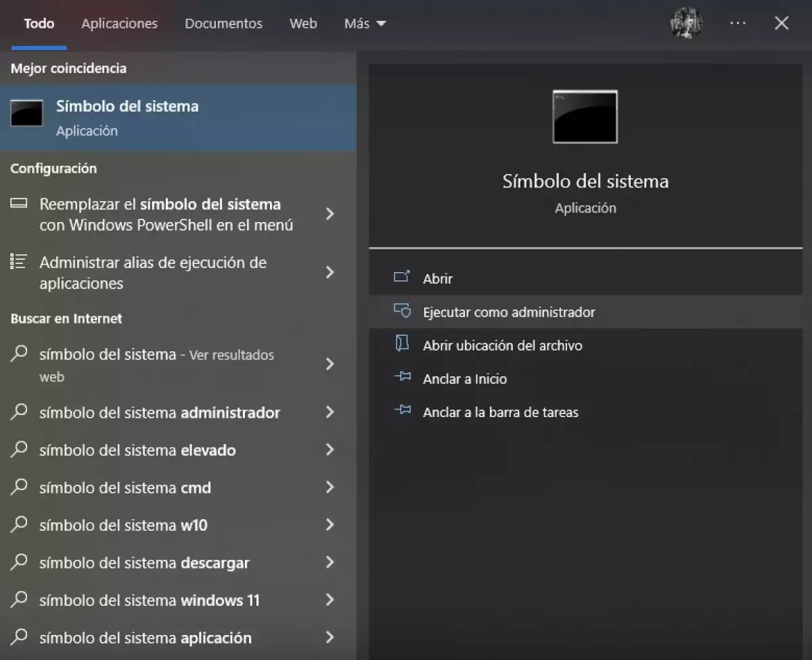Click the large Command Prompt preview icon

[x=585, y=116]
